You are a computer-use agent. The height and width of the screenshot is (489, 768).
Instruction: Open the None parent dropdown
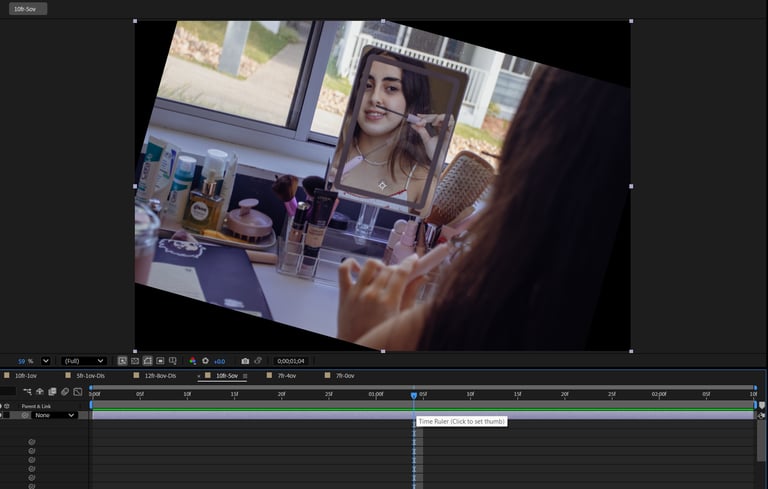[54, 415]
